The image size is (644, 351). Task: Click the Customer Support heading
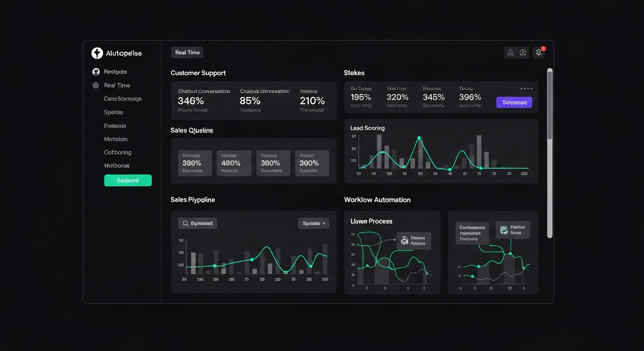click(x=198, y=73)
